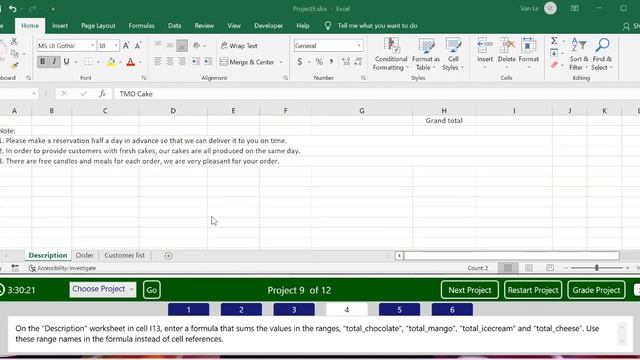The height and width of the screenshot is (360, 640).
Task: Click the Clear eraser icon
Action: tap(554, 65)
